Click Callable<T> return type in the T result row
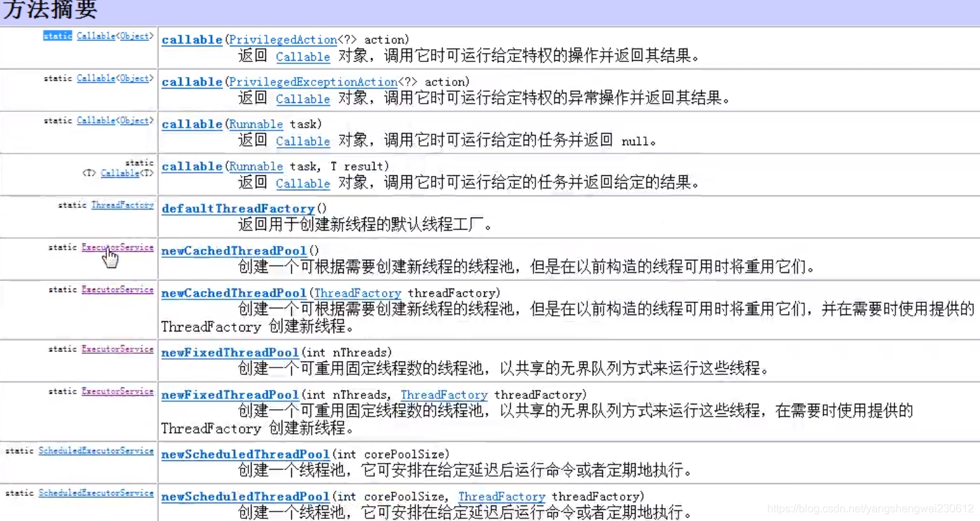The width and height of the screenshot is (980, 521). 120,173
